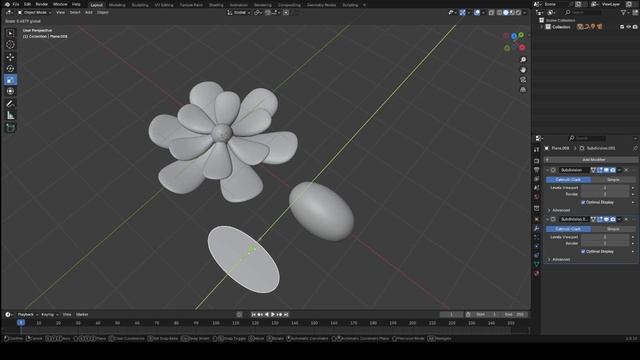Image resolution: width=640 pixels, height=360 pixels.
Task: Select the Move tool
Action: (x=10, y=57)
